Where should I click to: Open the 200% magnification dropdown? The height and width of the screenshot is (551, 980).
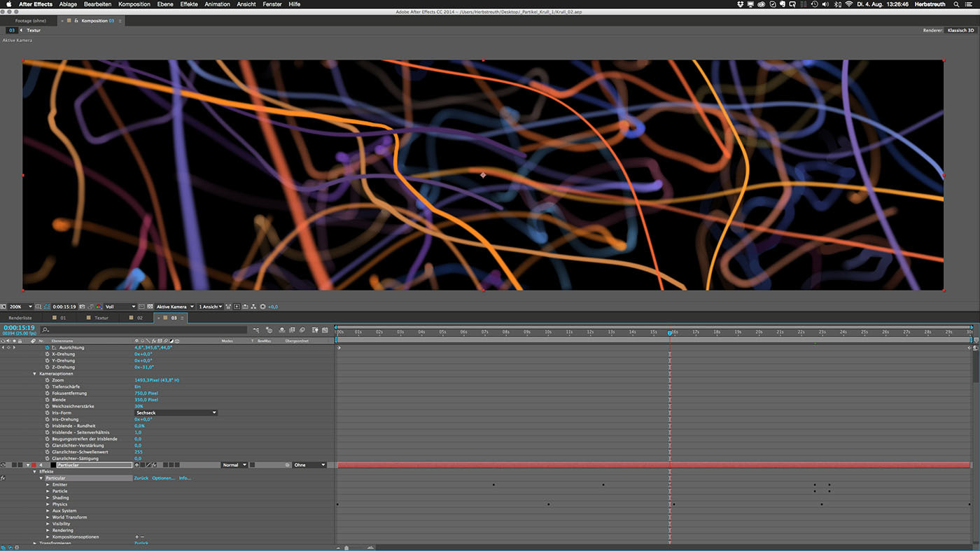(20, 307)
